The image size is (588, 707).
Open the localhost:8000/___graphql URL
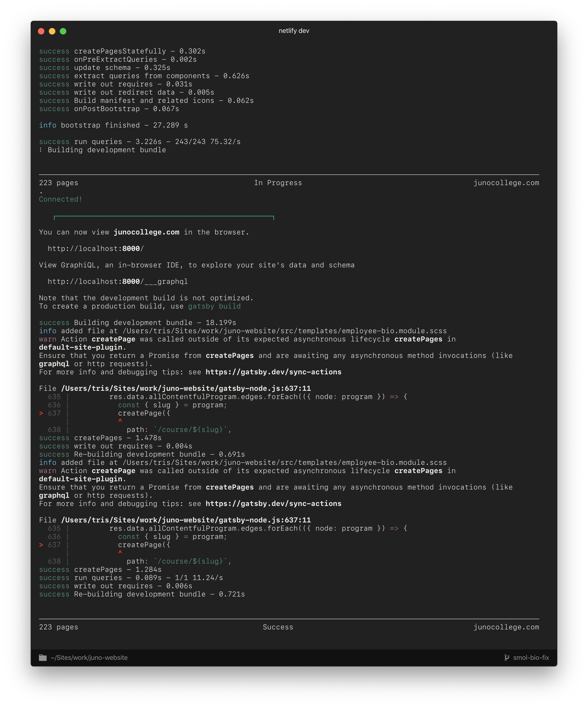pyautogui.click(x=118, y=281)
